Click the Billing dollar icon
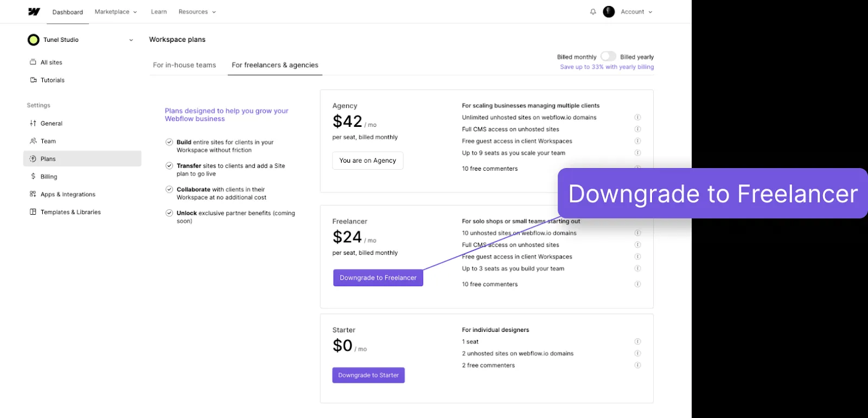Screen dimensions: 868x418 [x=33, y=176]
